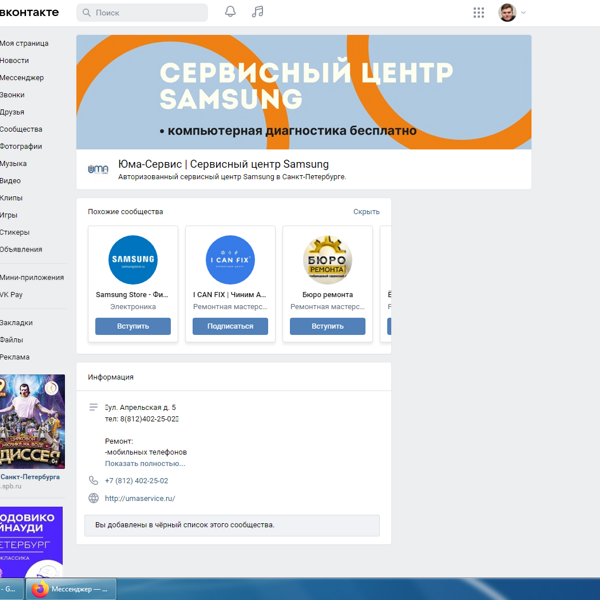
Task: Click the Samsung service center cover banner
Action: coord(304,92)
